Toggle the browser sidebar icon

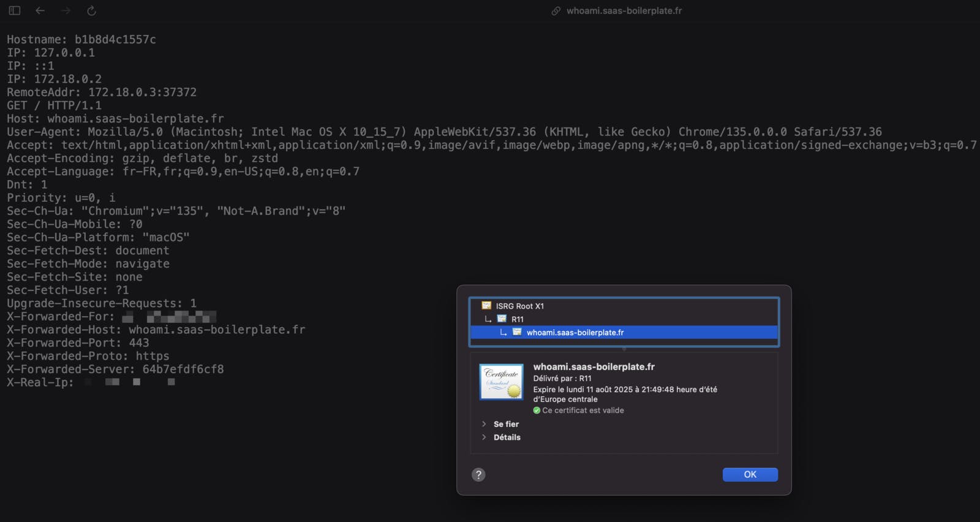15,10
